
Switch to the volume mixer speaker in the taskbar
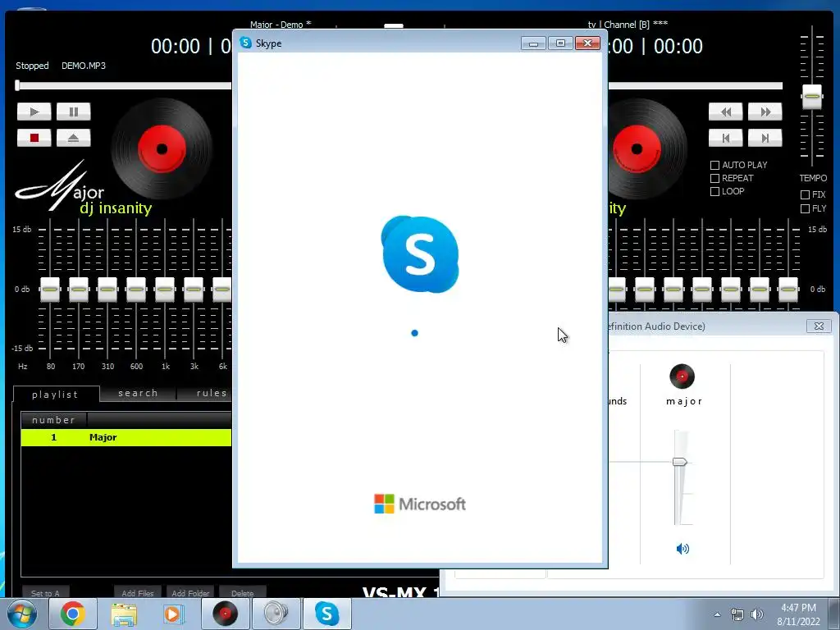click(x=276, y=614)
